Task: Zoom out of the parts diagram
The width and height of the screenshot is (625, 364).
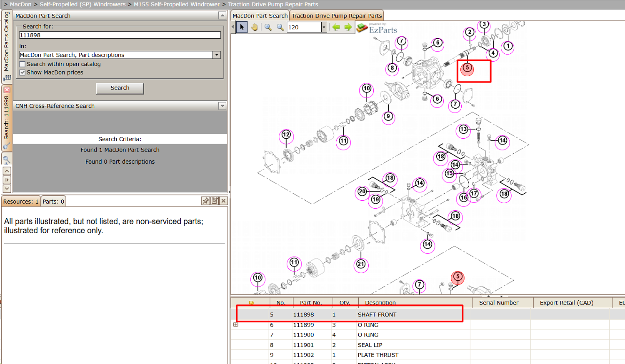Action: 280,27
